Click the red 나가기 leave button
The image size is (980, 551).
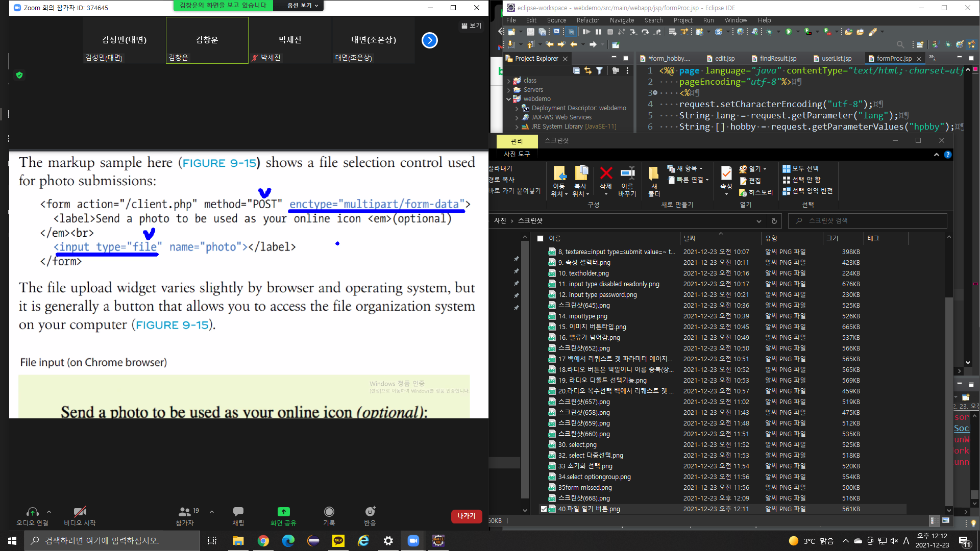pyautogui.click(x=466, y=516)
